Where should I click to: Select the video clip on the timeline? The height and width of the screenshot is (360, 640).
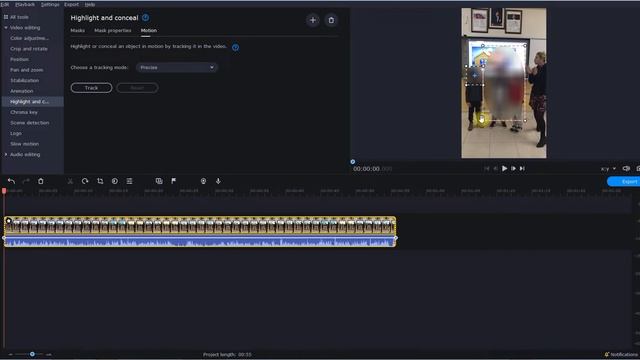(200, 226)
